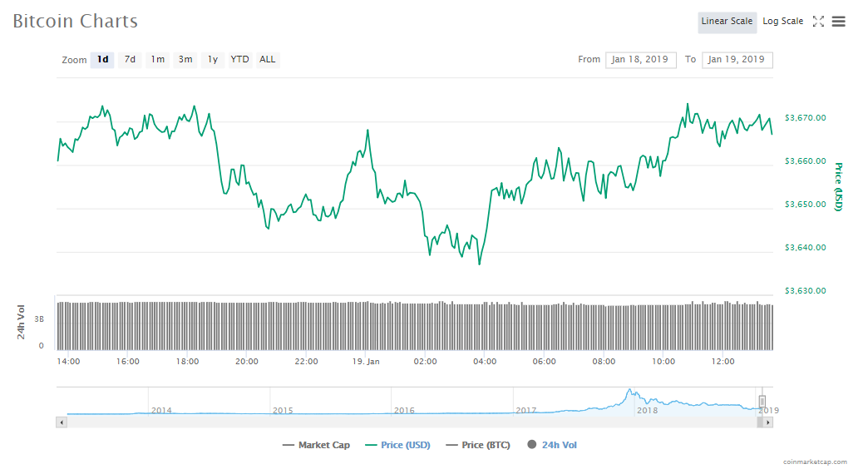Click the scrollbar right arrow
Screen dimensions: 868x474
pos(768,422)
